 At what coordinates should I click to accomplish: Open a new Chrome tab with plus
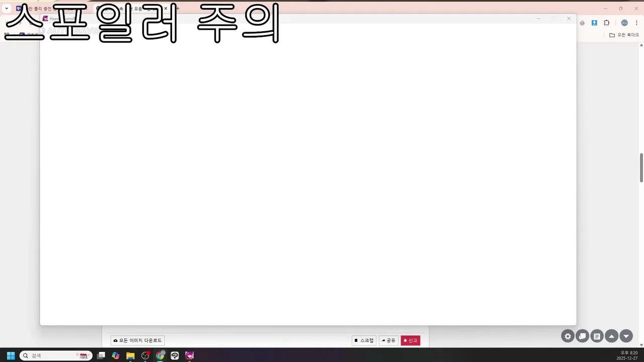click(177, 9)
